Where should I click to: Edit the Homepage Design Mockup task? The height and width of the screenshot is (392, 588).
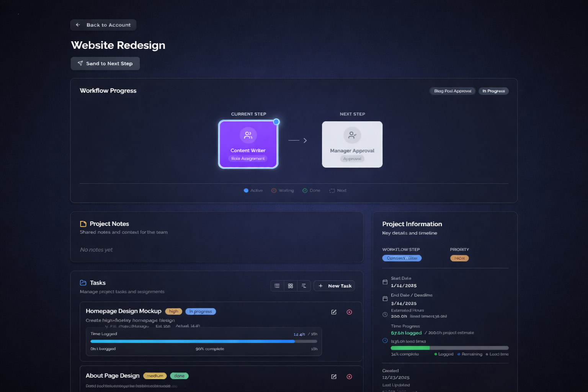333,312
